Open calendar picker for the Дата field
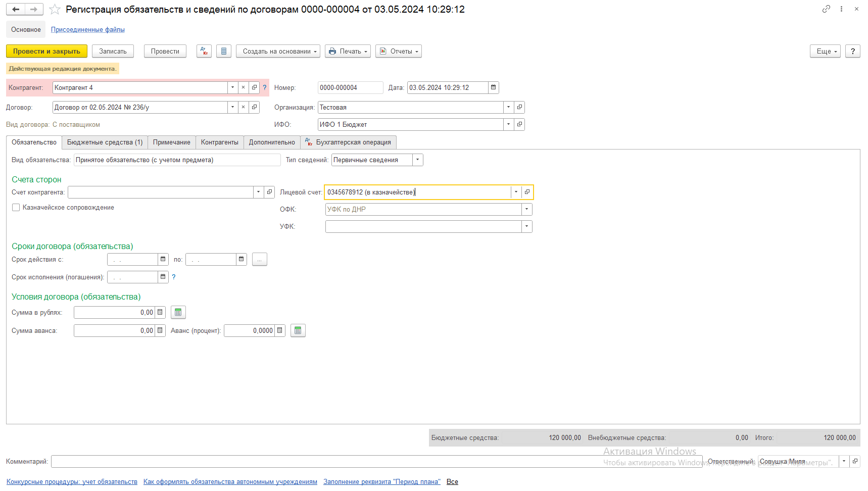 coord(494,87)
